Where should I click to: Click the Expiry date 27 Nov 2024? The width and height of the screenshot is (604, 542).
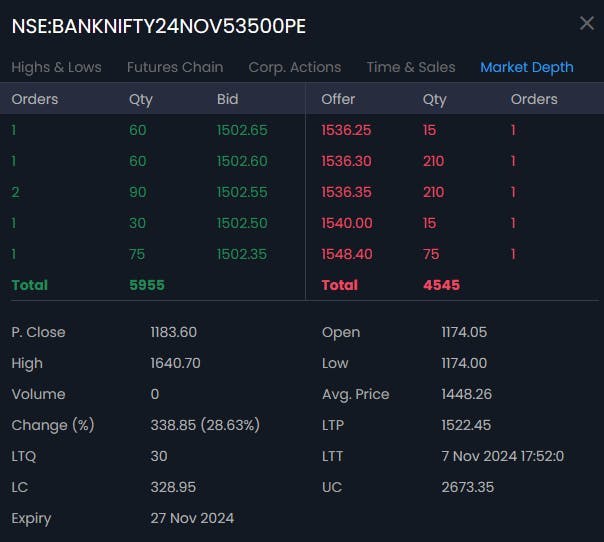click(x=192, y=518)
